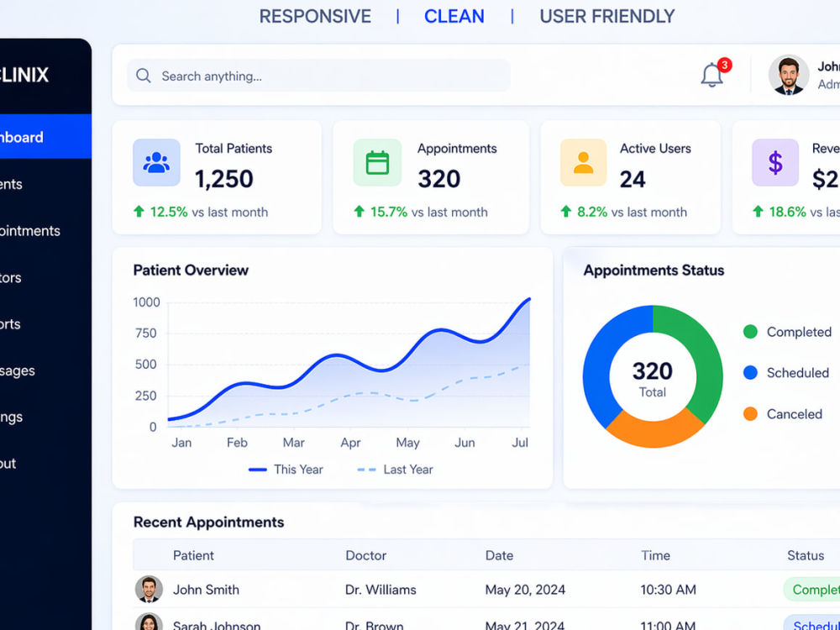Focus the 'Search anything...' input field
The width and height of the screenshot is (840, 630).
coord(318,76)
